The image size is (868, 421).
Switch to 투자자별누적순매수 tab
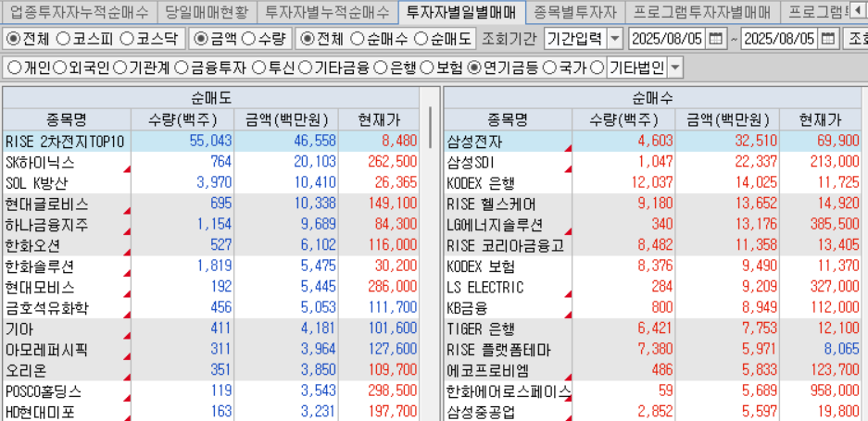[327, 10]
